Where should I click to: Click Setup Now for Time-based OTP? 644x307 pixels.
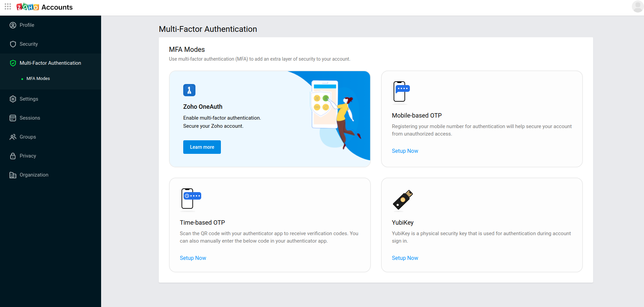pyautogui.click(x=193, y=258)
